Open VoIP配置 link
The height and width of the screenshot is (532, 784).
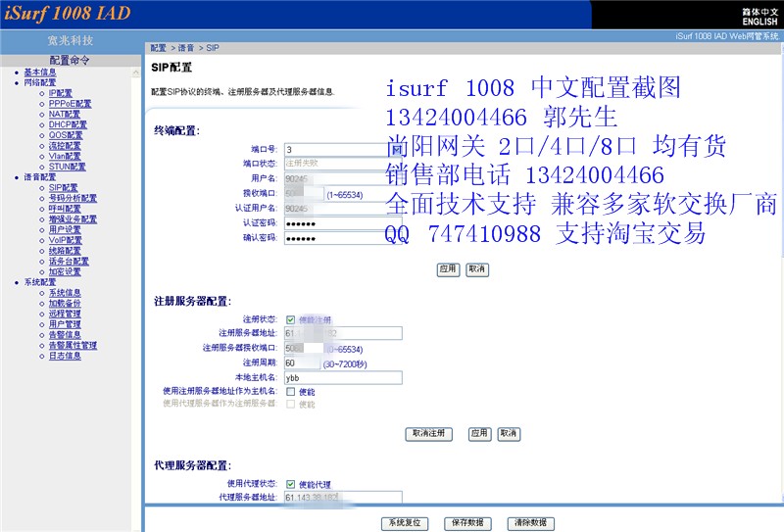tap(65, 240)
